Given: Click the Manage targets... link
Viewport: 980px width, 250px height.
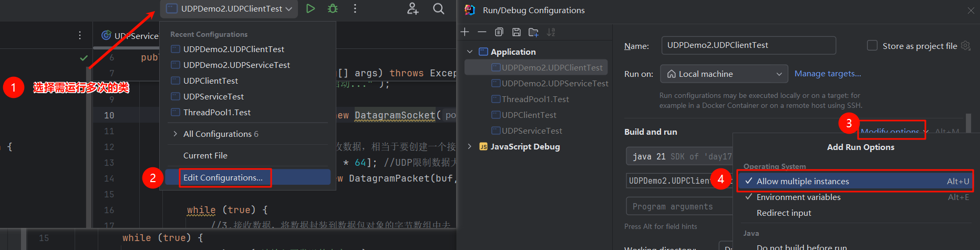Looking at the screenshot, I should 828,74.
